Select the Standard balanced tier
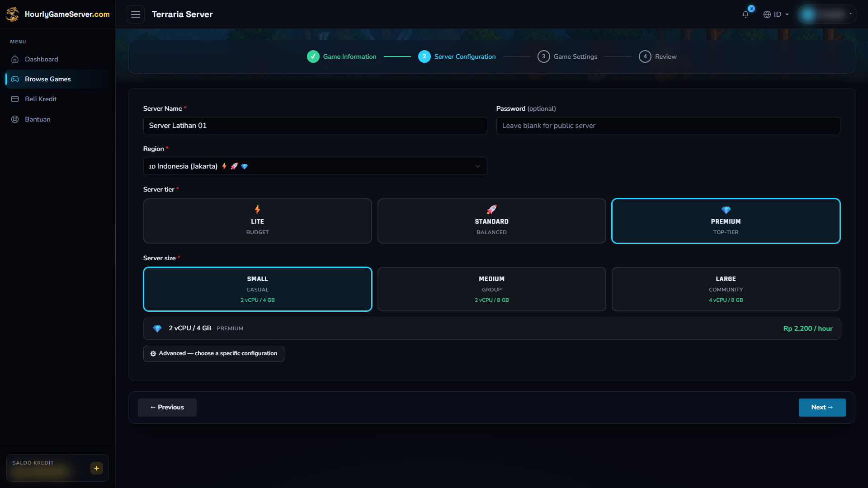This screenshot has width=868, height=488. coord(492,221)
